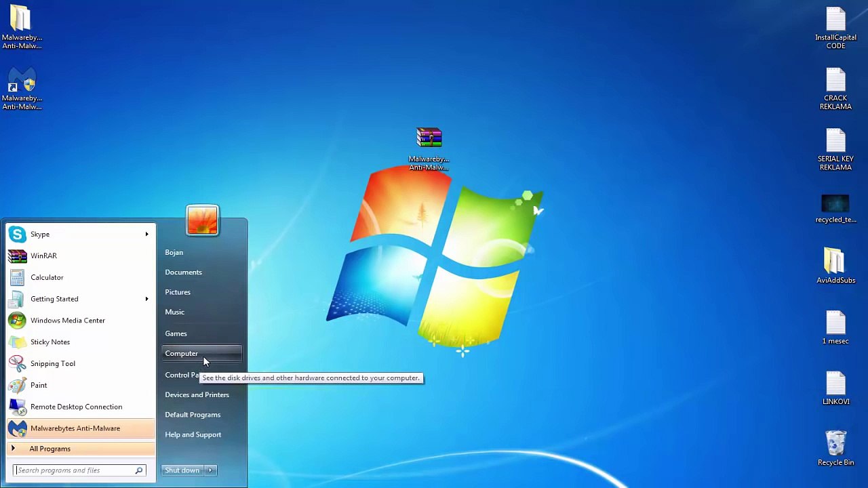Open Games from Start menu
Screen dimensions: 868x488
coord(201,333)
